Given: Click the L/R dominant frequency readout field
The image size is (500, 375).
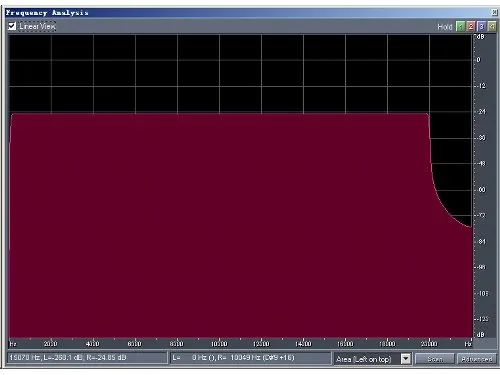Looking at the screenshot, I should (250, 358).
